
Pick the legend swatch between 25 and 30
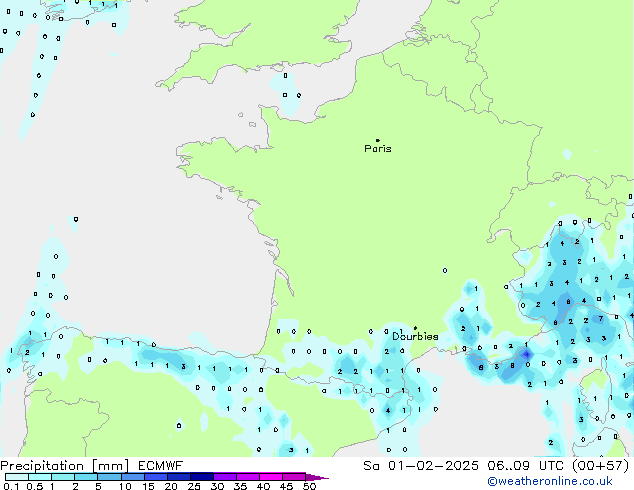201,477
